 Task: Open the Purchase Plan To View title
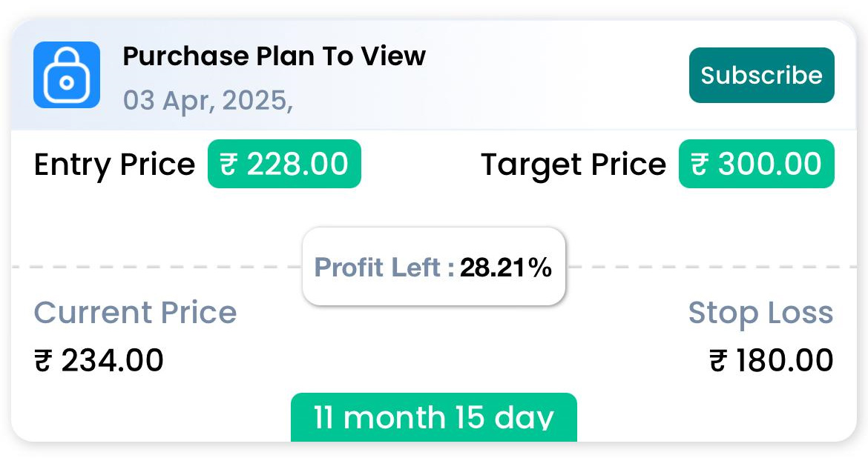tap(274, 56)
